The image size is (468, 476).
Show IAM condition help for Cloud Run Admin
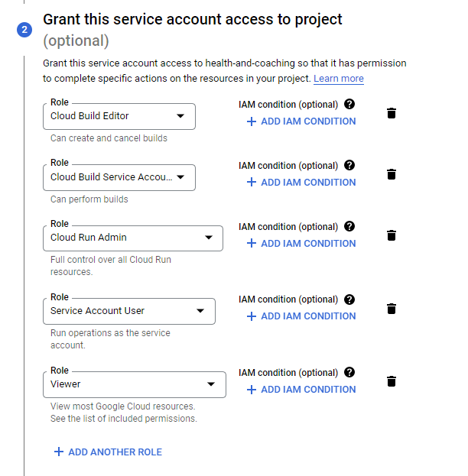tap(349, 226)
